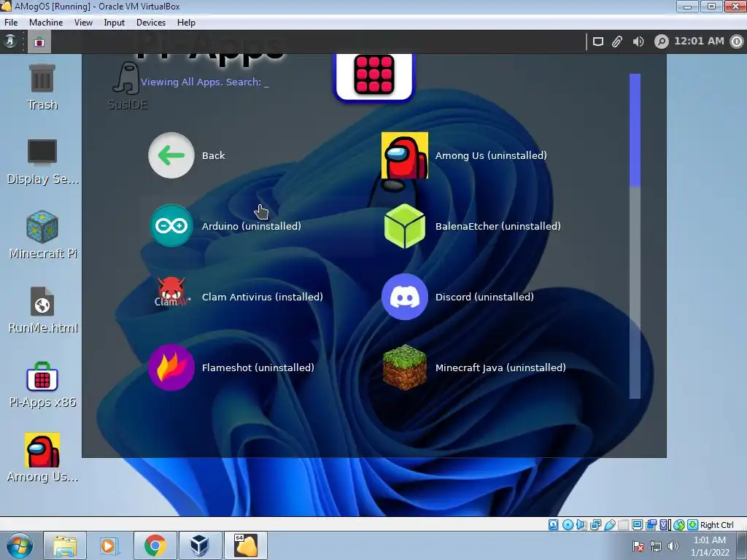This screenshot has width=747, height=560.
Task: Open the Among Us crewmate app icon in Pi-Apps
Action: 404,155
